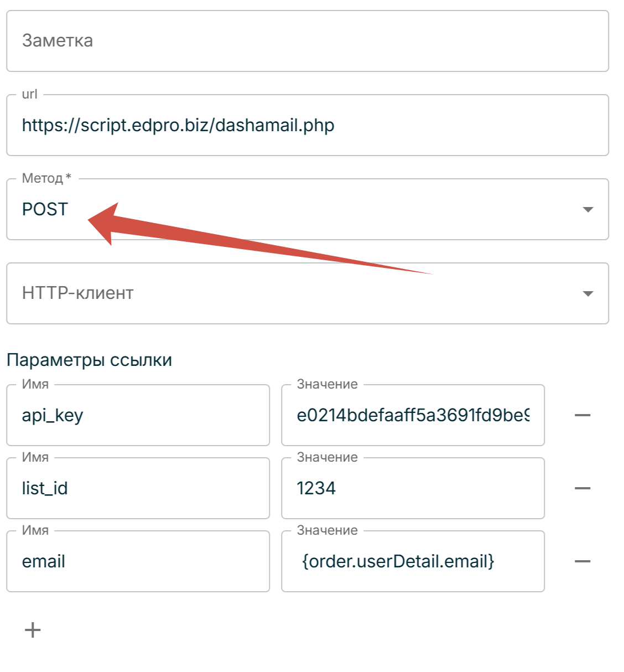Click the value field containing 1234
The image size is (624, 672).
pos(413,488)
